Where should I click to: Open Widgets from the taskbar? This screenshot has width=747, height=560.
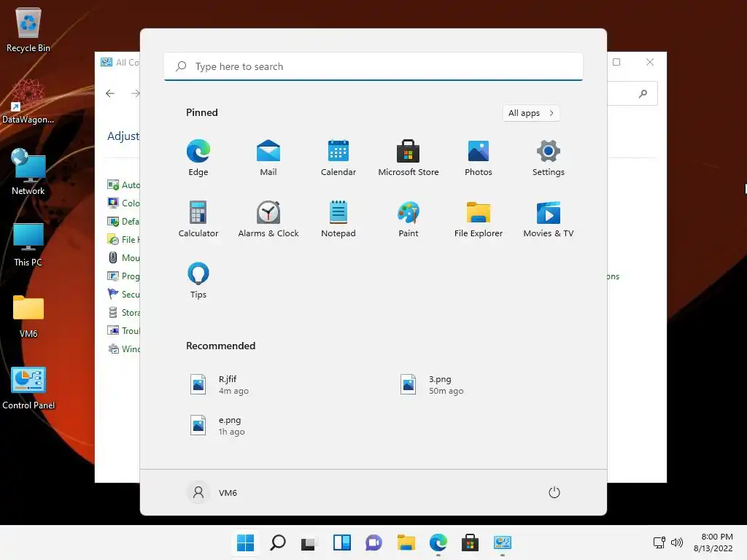click(341, 542)
